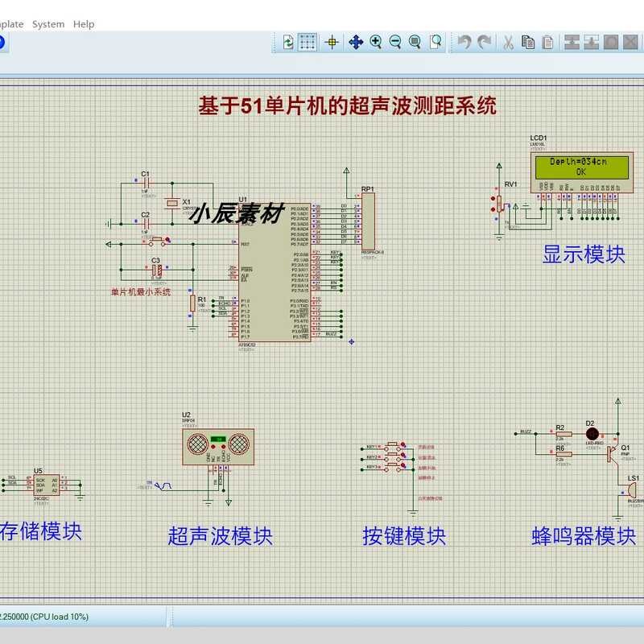The image size is (644, 644).
Task: Cut selection with the scissors icon
Action: [x=509, y=43]
